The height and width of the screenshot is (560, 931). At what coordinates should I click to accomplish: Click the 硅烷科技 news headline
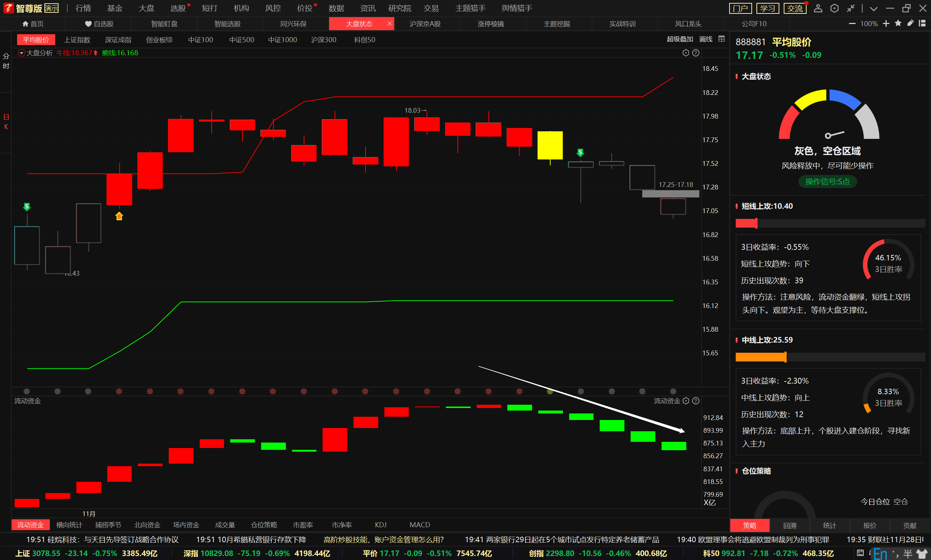[102, 540]
